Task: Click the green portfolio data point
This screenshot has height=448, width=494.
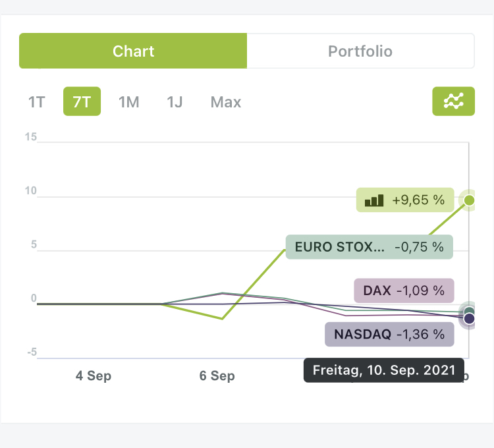Action: 469,200
